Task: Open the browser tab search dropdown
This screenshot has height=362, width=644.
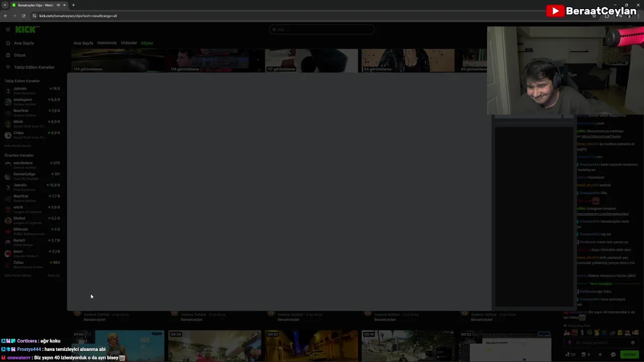Action: [x=5, y=5]
